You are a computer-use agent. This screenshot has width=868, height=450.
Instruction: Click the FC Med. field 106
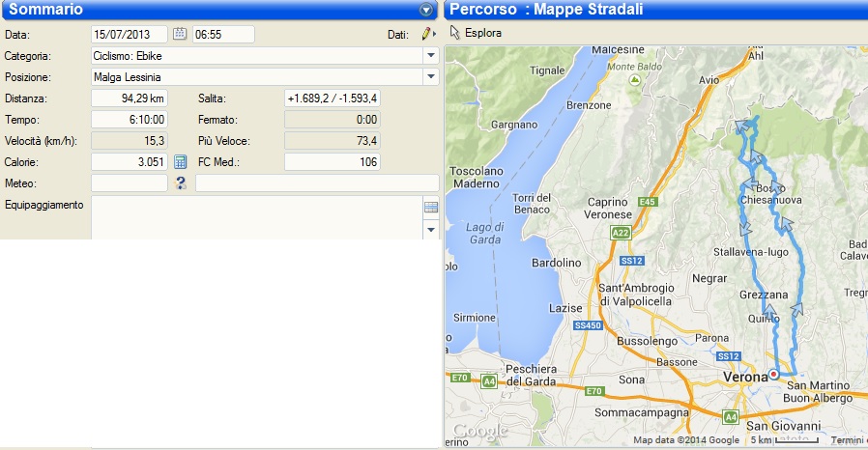pos(333,162)
